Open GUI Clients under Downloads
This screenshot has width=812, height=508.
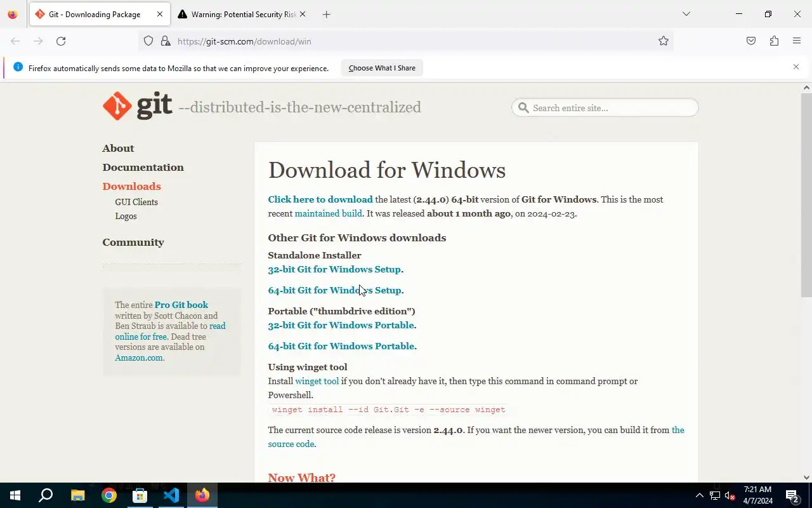coord(136,202)
